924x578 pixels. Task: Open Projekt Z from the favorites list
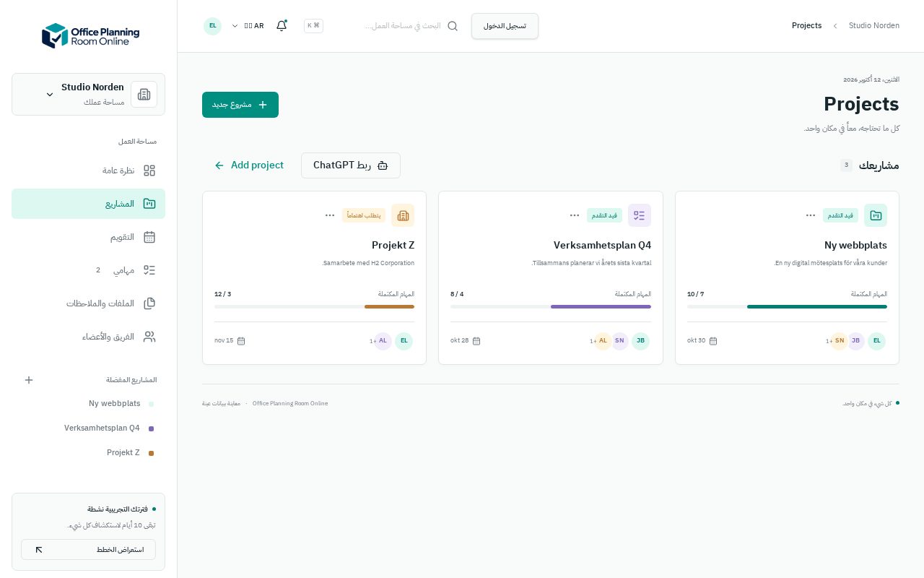(88, 453)
